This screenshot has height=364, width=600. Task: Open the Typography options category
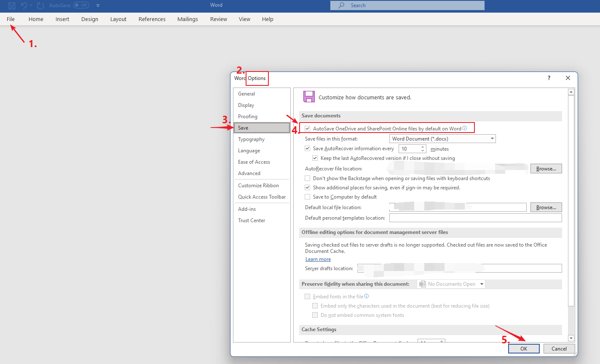click(x=262, y=139)
